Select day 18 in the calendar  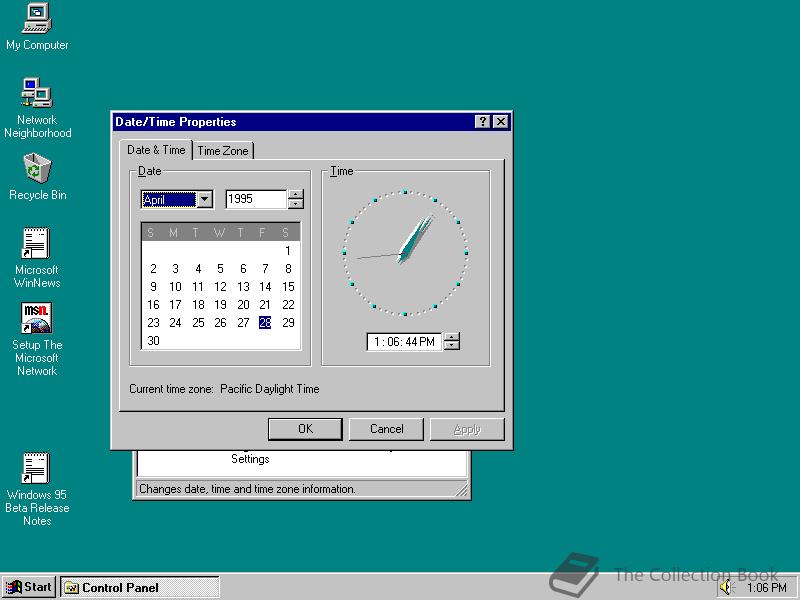point(198,305)
